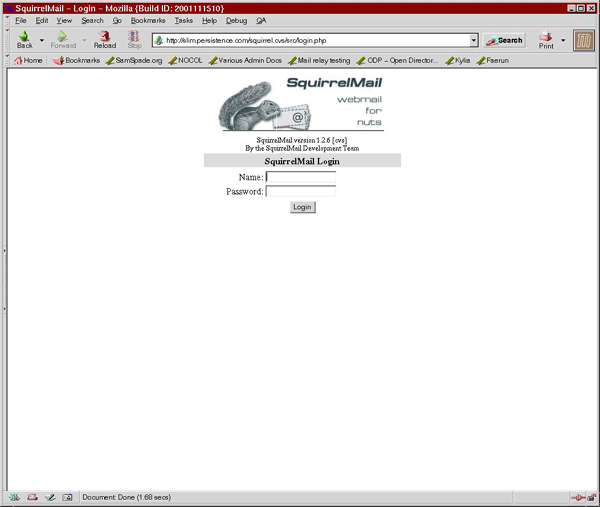The width and height of the screenshot is (600, 507).
Task: Click the Stop loading icon
Action: [134, 37]
